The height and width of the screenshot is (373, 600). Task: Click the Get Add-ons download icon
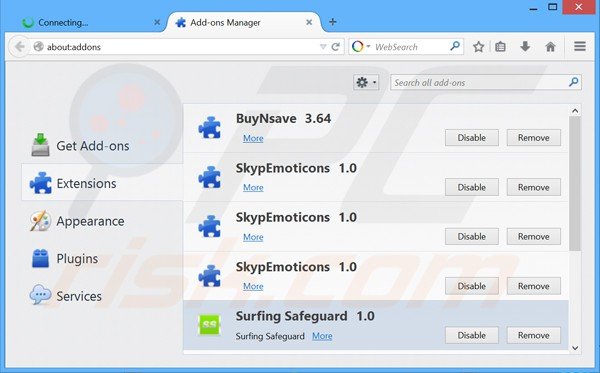(40, 145)
